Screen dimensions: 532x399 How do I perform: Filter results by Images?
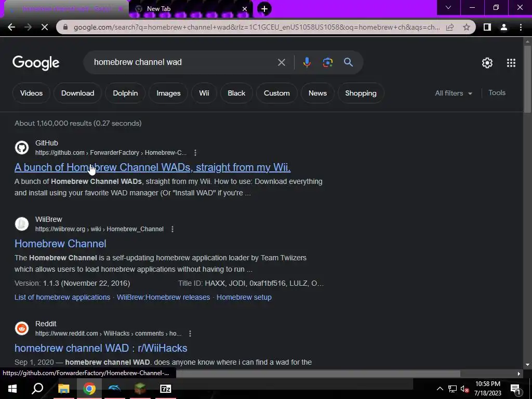[x=168, y=94]
